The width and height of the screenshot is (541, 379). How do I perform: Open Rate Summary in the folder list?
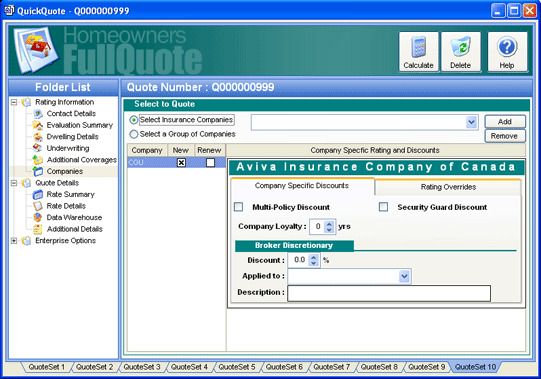tap(70, 195)
